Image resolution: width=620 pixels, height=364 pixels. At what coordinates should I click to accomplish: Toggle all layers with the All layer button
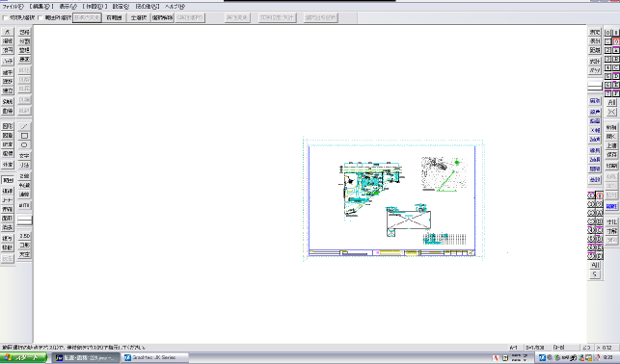pos(611,103)
